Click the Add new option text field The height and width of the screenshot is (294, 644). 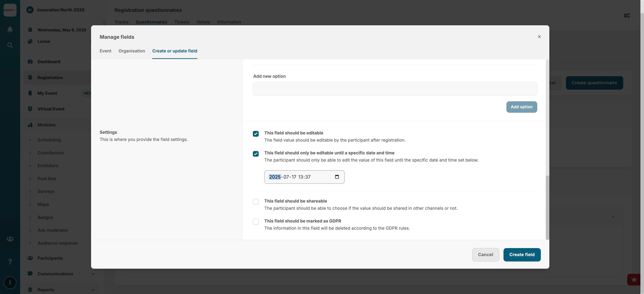[x=395, y=89]
